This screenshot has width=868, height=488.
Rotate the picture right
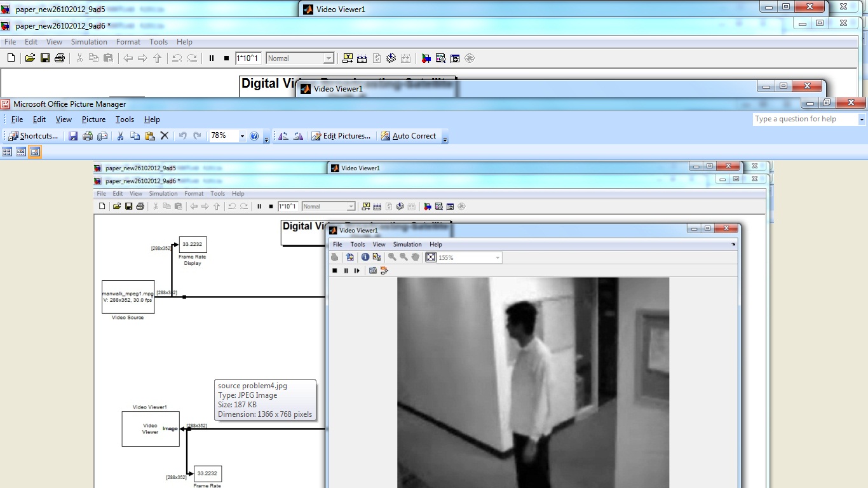298,136
